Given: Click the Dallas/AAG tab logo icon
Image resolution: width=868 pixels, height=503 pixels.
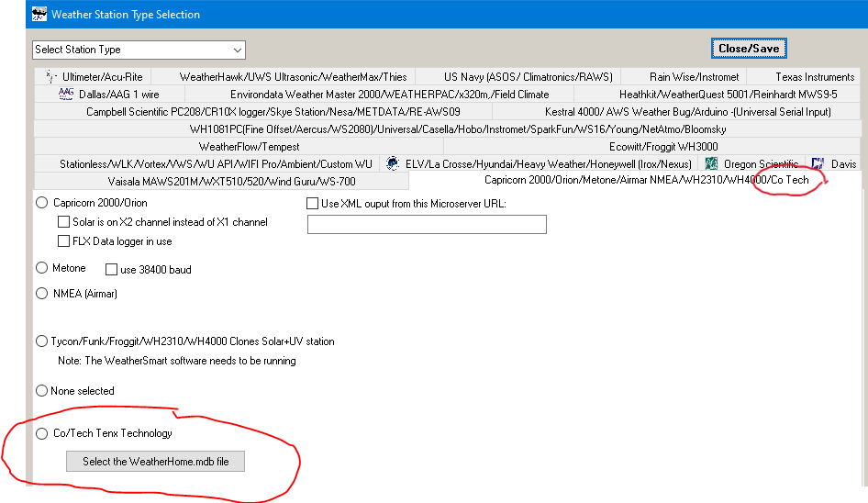Looking at the screenshot, I should point(66,95).
